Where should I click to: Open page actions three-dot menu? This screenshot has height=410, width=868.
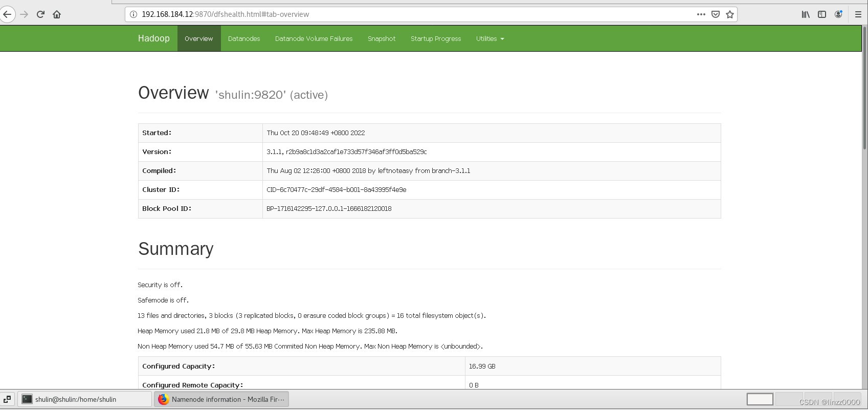point(701,14)
